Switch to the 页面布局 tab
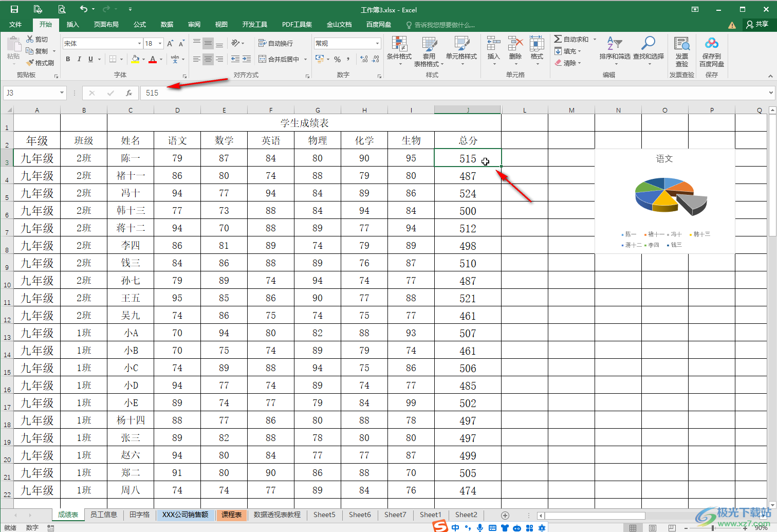777x532 pixels. 106,24
